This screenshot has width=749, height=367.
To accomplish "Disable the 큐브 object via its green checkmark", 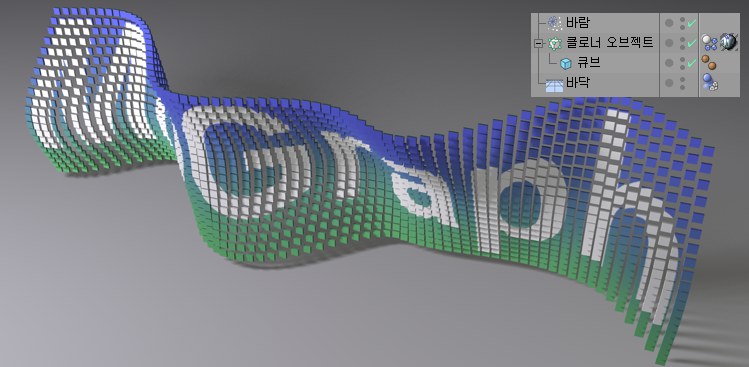I will point(692,63).
